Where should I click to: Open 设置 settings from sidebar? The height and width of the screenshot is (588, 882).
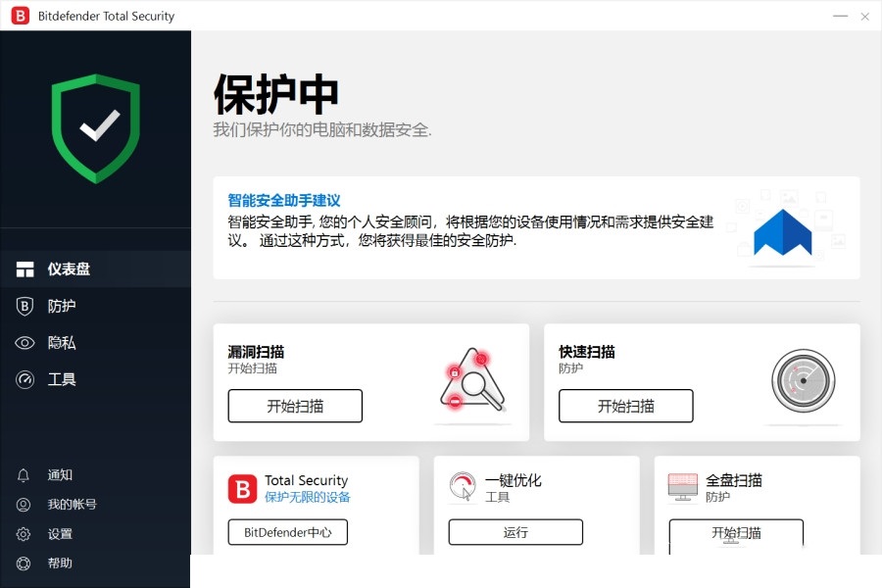click(x=60, y=534)
